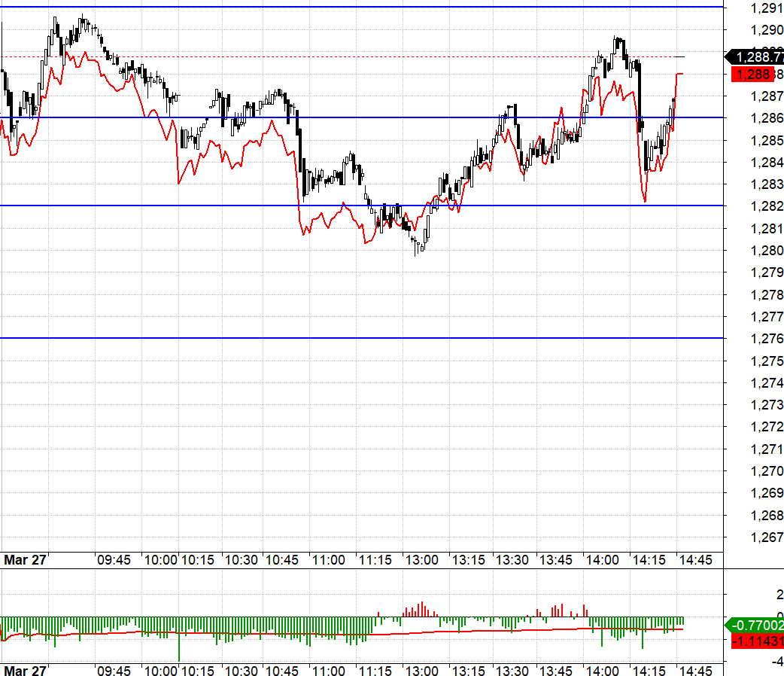Click the Mar 27 date label under price chart

[25, 560]
